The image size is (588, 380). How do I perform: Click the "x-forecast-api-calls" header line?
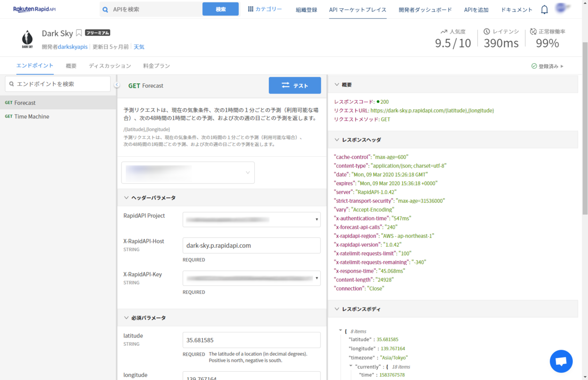coord(366,227)
